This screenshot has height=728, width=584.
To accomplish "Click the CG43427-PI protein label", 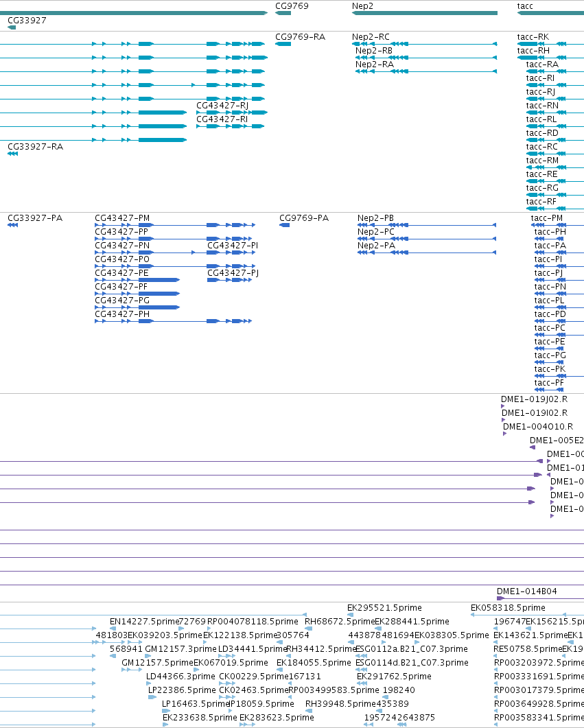I will click(x=233, y=245).
